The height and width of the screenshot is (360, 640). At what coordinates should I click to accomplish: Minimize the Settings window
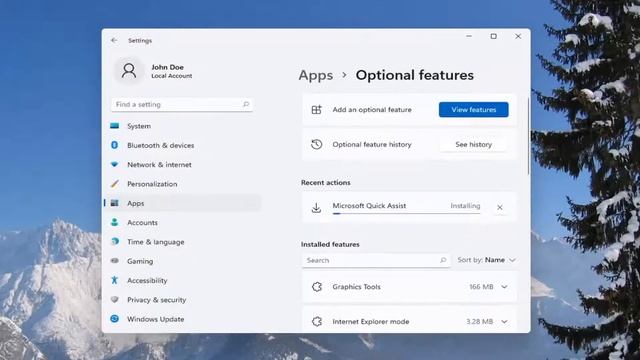pos(469,36)
